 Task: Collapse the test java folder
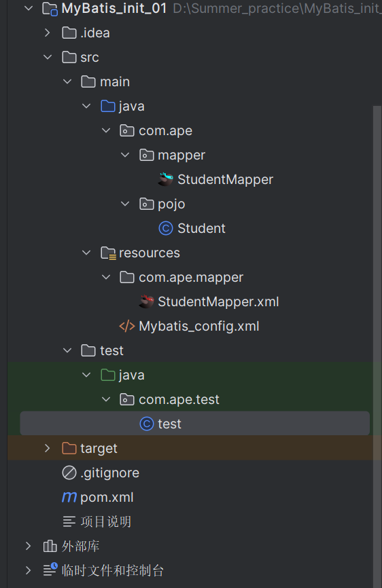coord(86,375)
